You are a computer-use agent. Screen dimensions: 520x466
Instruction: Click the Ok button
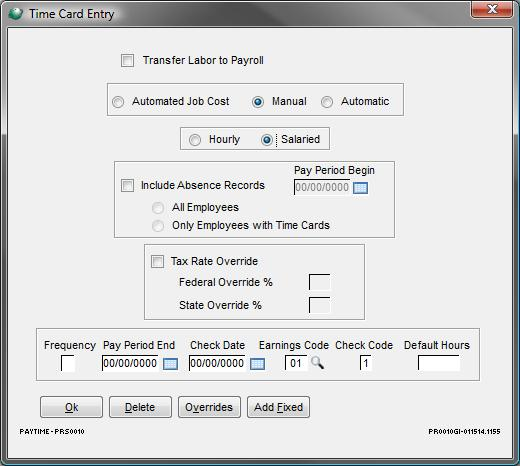click(x=71, y=407)
